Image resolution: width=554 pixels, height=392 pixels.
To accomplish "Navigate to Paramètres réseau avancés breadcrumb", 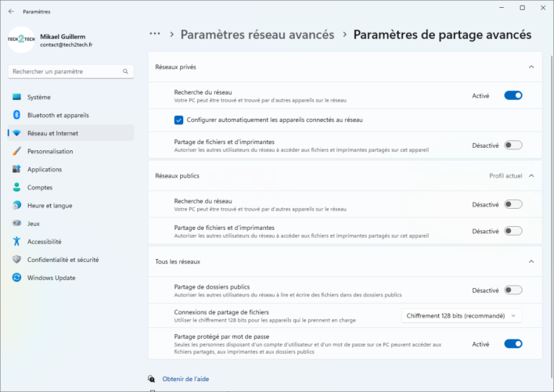I will tap(257, 34).
